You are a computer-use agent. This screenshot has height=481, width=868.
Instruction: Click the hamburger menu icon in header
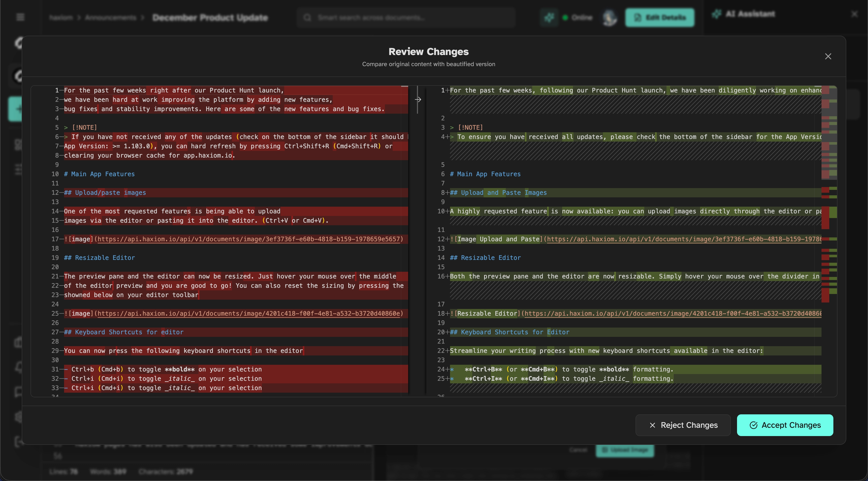[20, 17]
